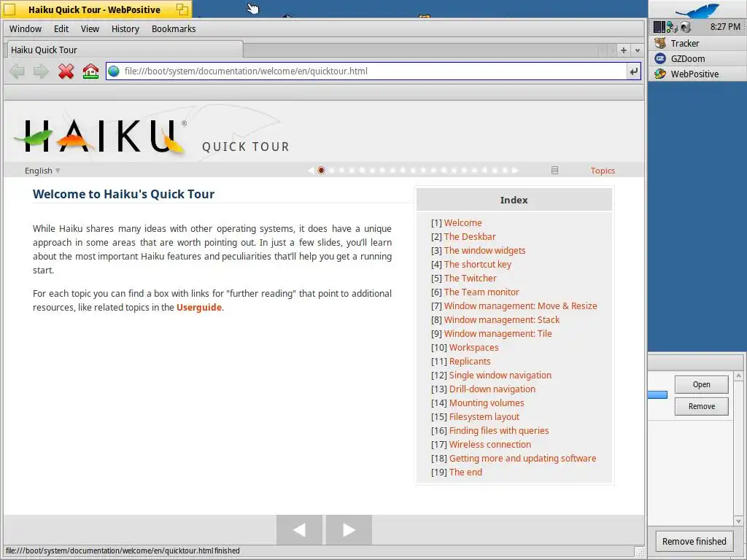747x560 pixels.
Task: Click the Forward navigation arrow in toolbar
Action: pos(41,71)
